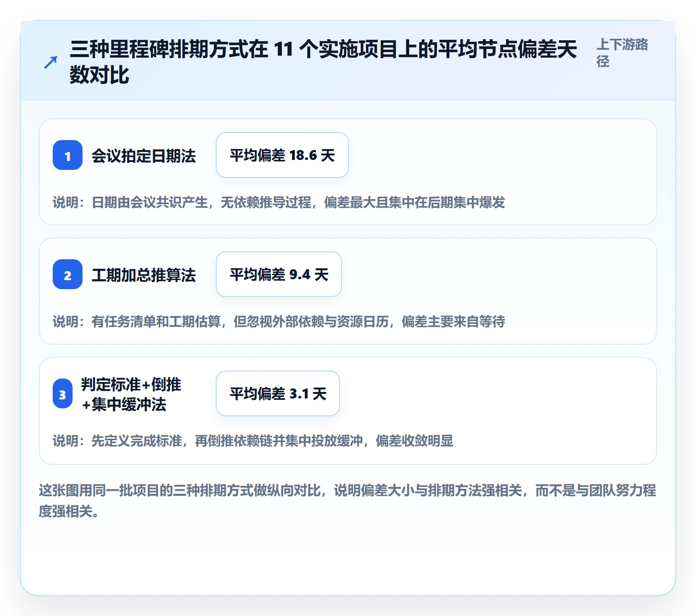Click the number 3 badge icon

[x=63, y=393]
